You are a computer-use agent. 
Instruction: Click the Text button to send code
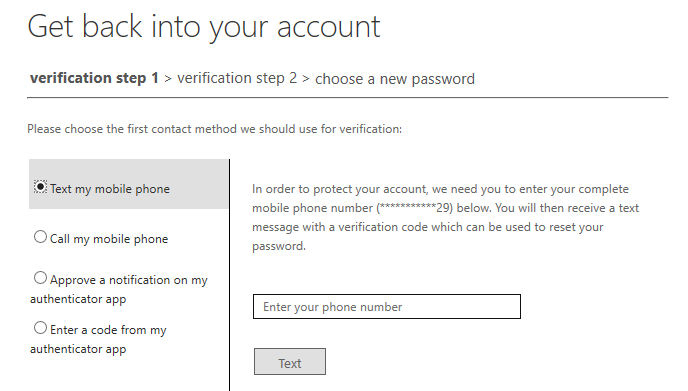tap(290, 362)
